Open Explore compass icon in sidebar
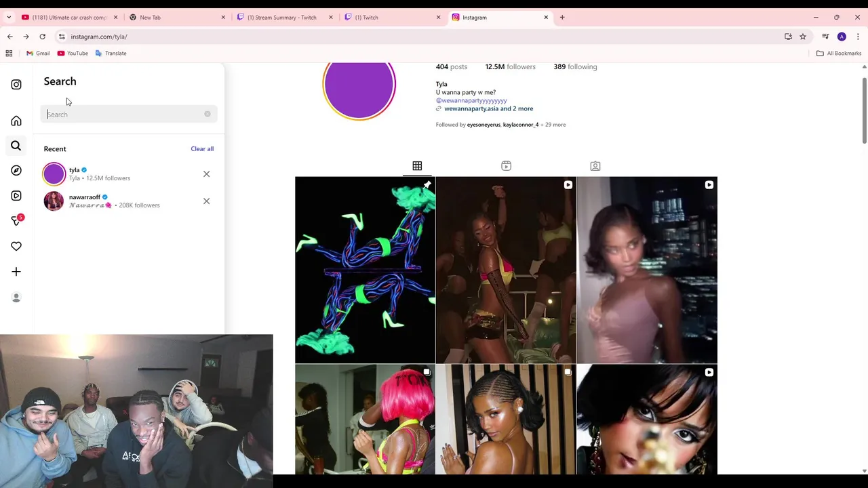The image size is (868, 488). [x=16, y=170]
